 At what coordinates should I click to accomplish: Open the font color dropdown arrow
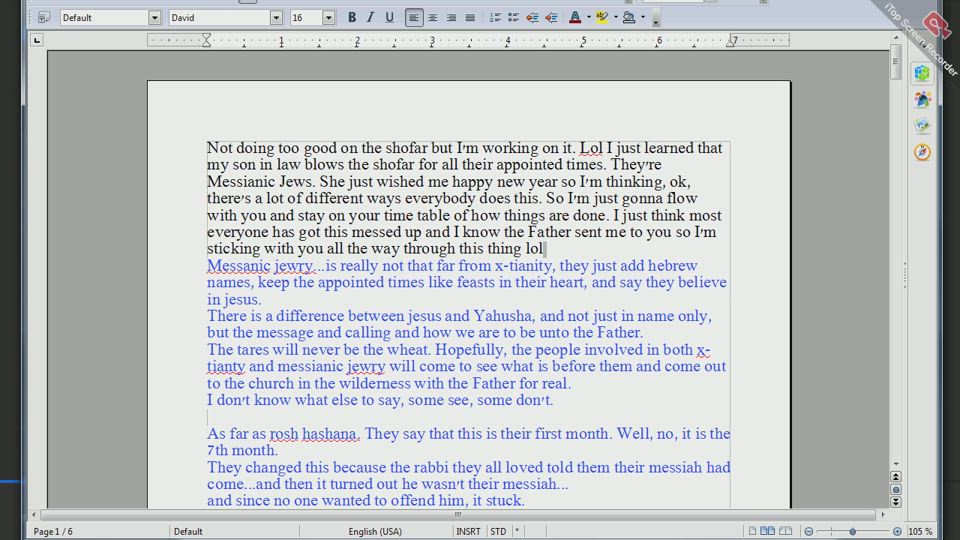click(588, 18)
